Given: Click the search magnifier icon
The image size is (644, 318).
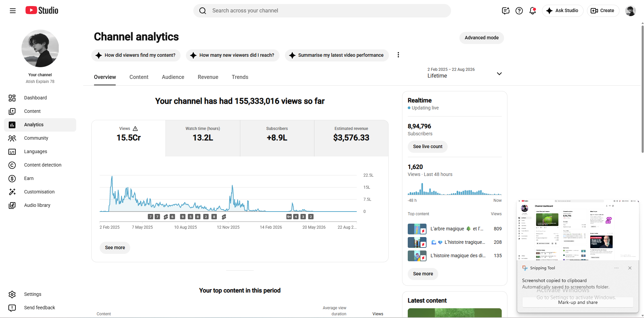Looking at the screenshot, I should [203, 11].
